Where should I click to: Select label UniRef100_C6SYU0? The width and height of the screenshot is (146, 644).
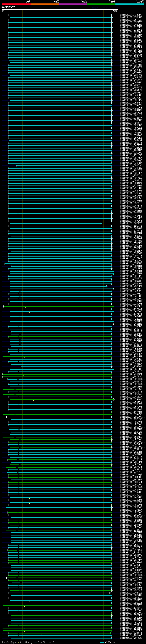pyautogui.click(x=131, y=82)
